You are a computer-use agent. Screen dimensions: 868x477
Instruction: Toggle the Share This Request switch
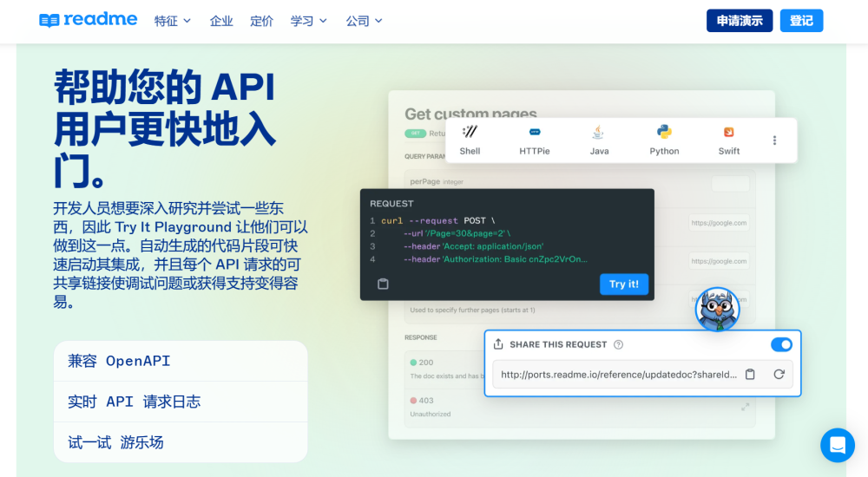[781, 344]
